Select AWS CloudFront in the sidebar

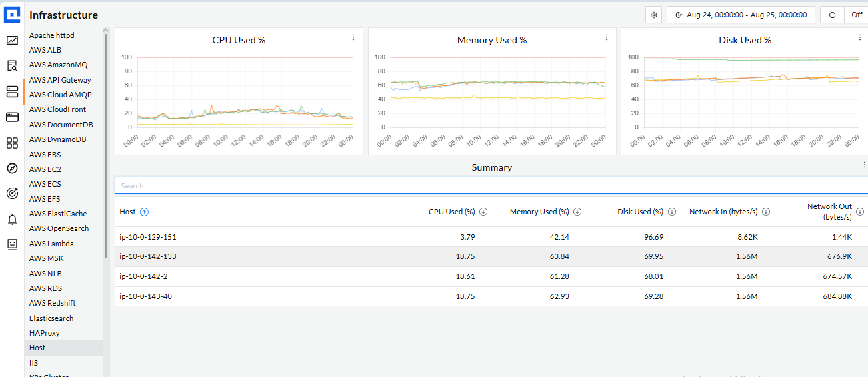click(x=57, y=109)
